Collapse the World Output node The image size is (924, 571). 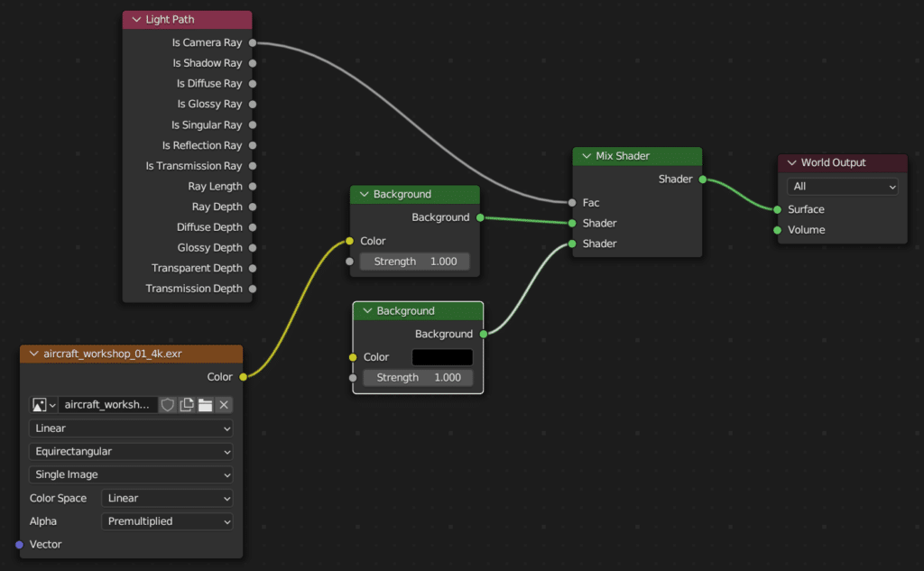(x=791, y=163)
